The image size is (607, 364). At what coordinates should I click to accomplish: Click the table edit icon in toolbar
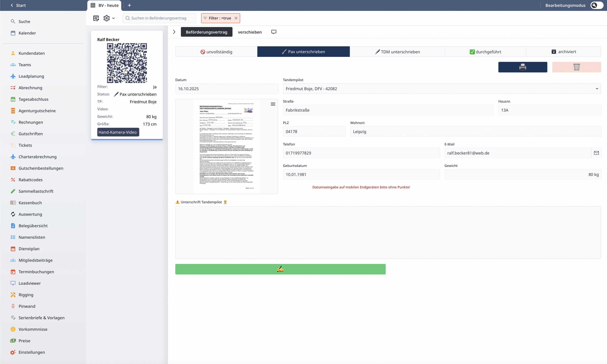tap(96, 18)
